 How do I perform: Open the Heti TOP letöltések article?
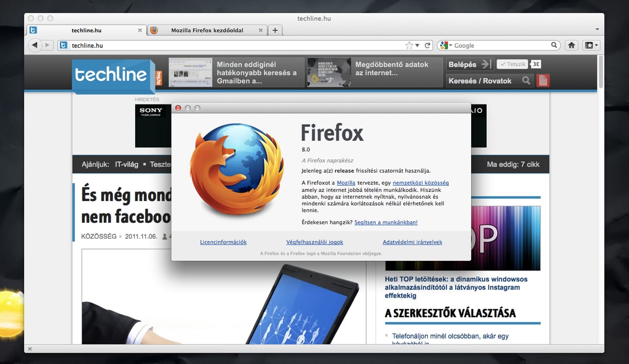click(456, 288)
